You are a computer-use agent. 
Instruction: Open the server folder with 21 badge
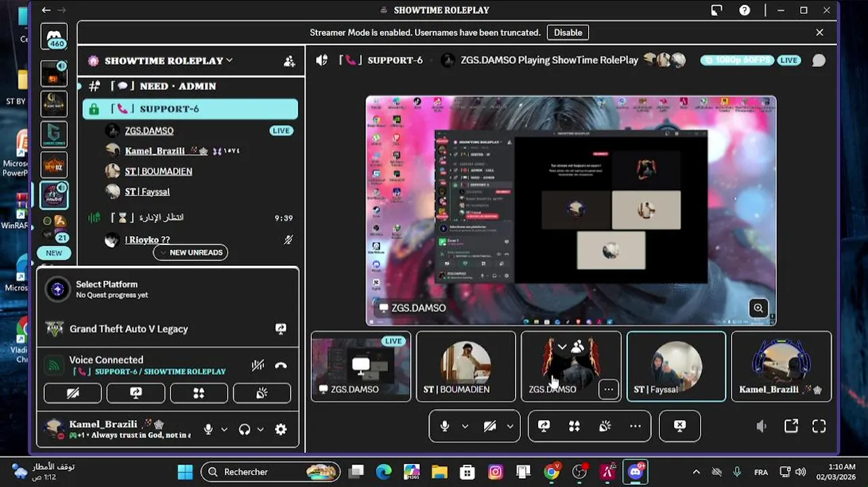tap(54, 229)
